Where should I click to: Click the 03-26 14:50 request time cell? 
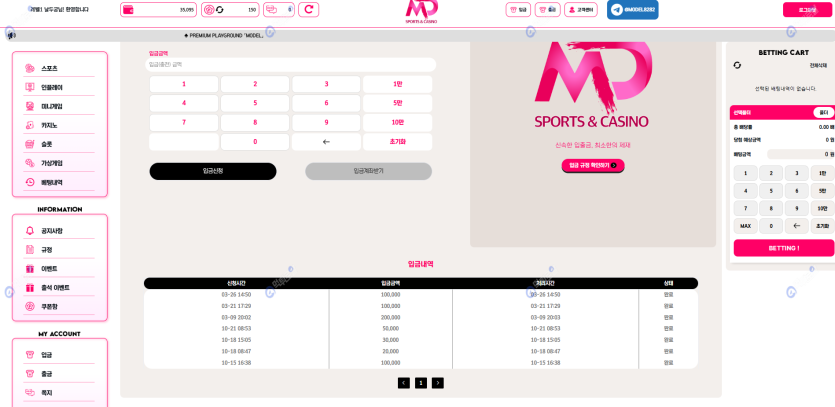click(236, 294)
